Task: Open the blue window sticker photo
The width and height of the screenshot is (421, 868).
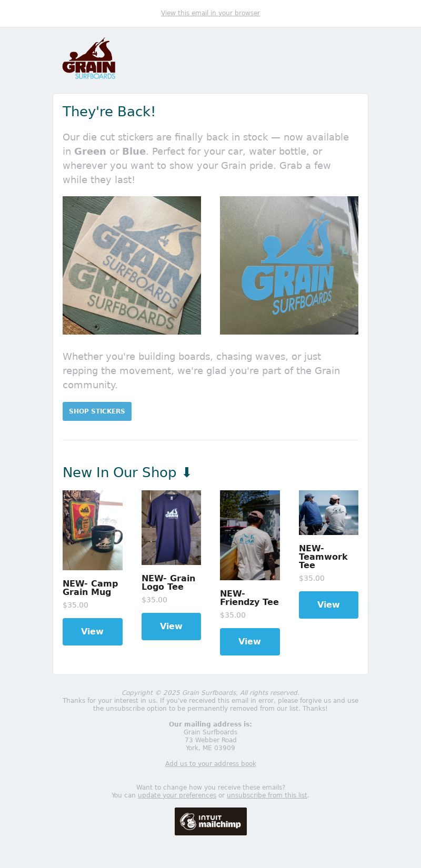Action: tap(289, 265)
